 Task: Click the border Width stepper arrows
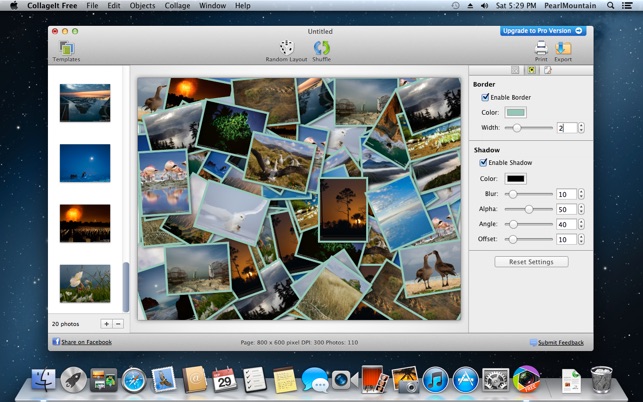coord(581,128)
